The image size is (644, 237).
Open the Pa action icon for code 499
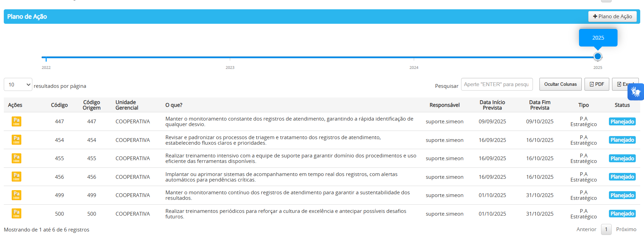[x=17, y=195]
